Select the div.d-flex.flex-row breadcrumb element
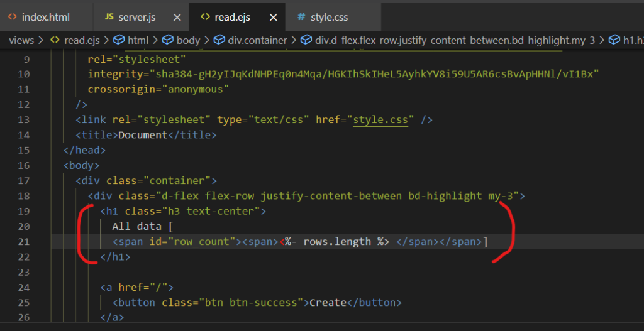The image size is (644, 331). click(455, 40)
